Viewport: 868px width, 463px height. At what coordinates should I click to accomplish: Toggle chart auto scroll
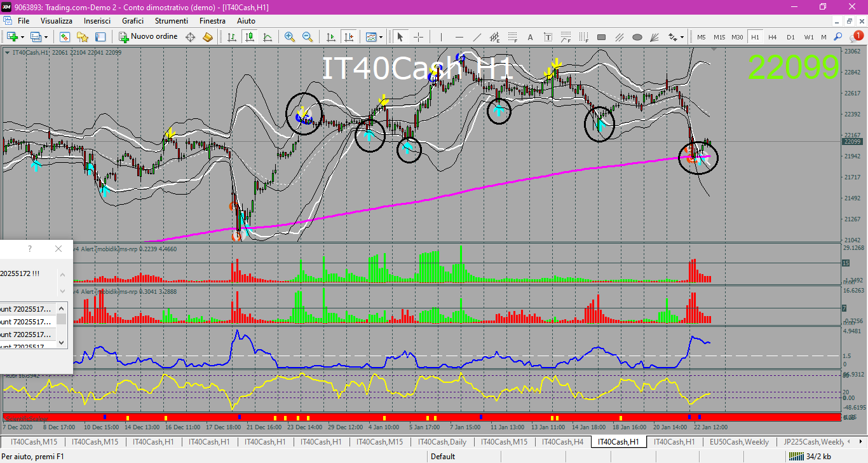pyautogui.click(x=330, y=37)
